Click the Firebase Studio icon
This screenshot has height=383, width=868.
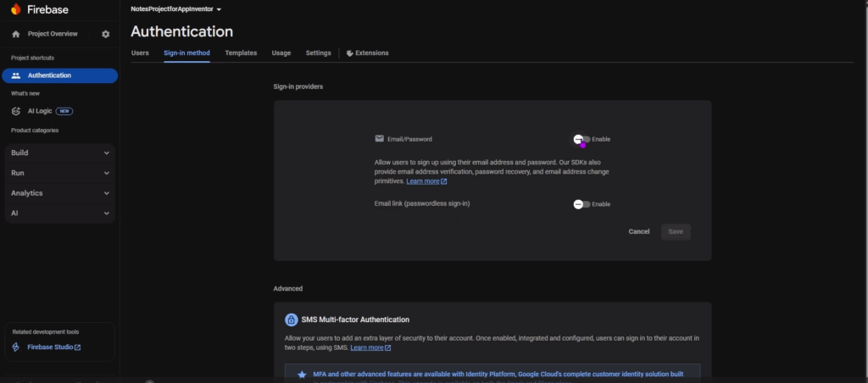16,347
